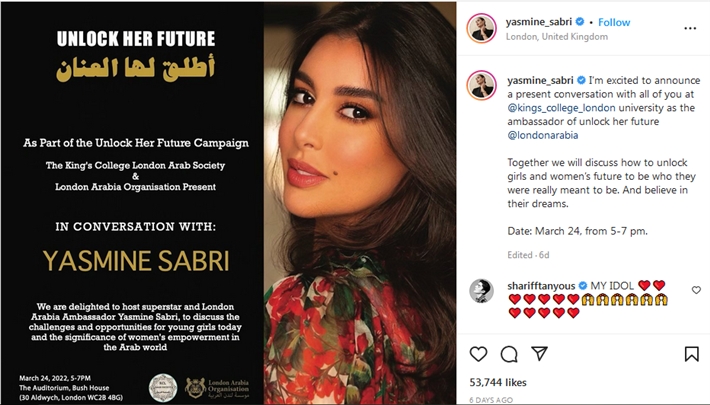Click the verified badge next to header username
710x405 pixels.
coord(580,21)
